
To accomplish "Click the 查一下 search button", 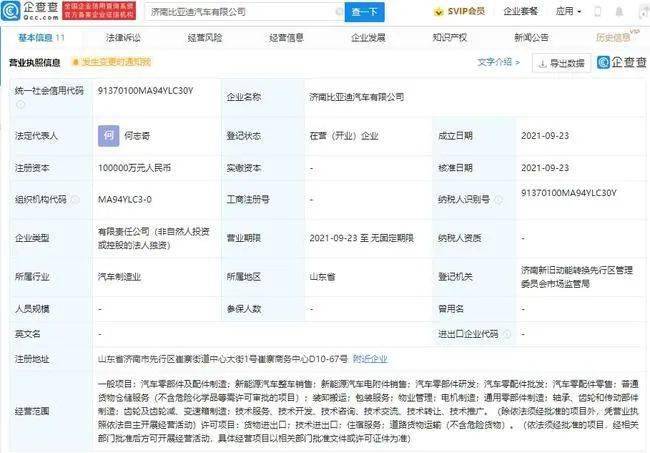I will pyautogui.click(x=364, y=12).
